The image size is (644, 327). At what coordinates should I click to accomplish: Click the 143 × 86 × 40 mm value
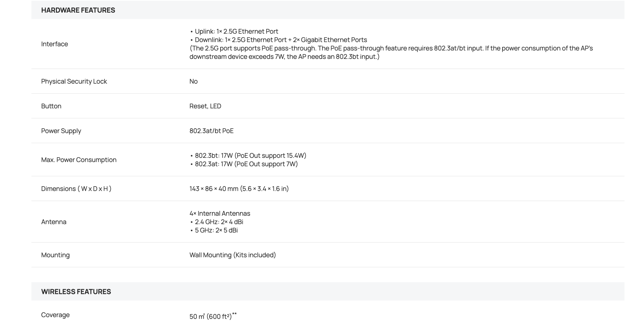[x=239, y=189]
